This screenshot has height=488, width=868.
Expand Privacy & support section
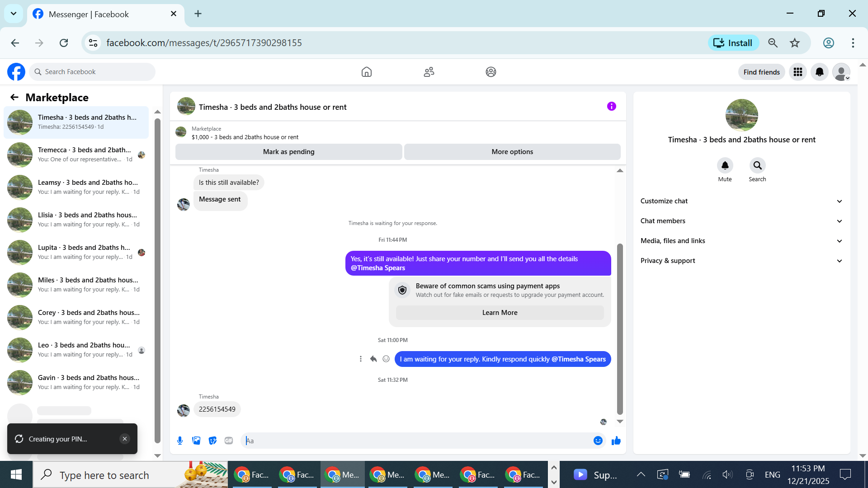tap(742, 261)
